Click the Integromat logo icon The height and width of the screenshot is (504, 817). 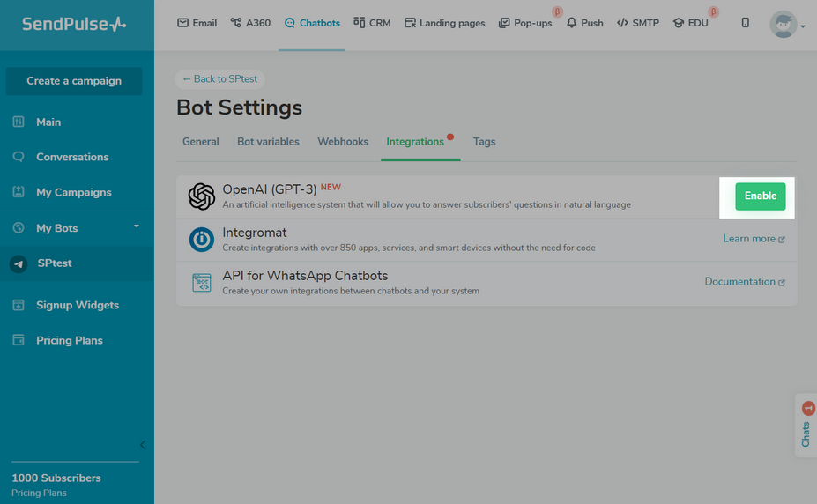[201, 240]
